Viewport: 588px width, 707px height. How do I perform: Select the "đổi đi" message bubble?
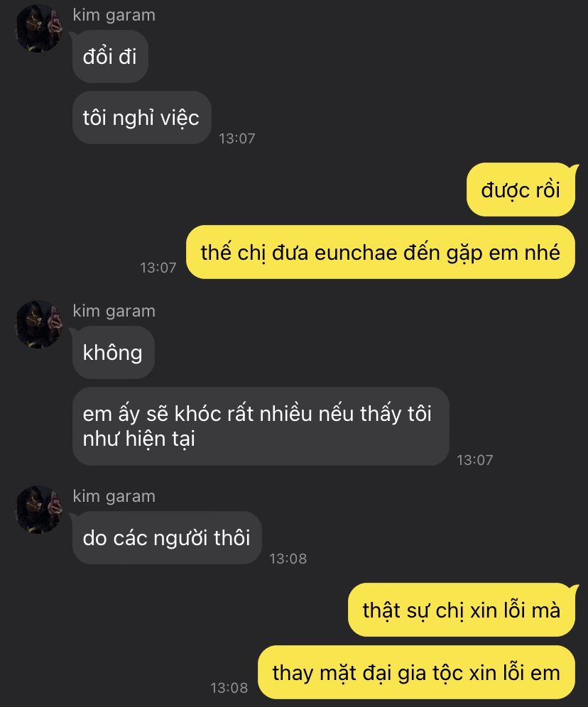(x=110, y=56)
